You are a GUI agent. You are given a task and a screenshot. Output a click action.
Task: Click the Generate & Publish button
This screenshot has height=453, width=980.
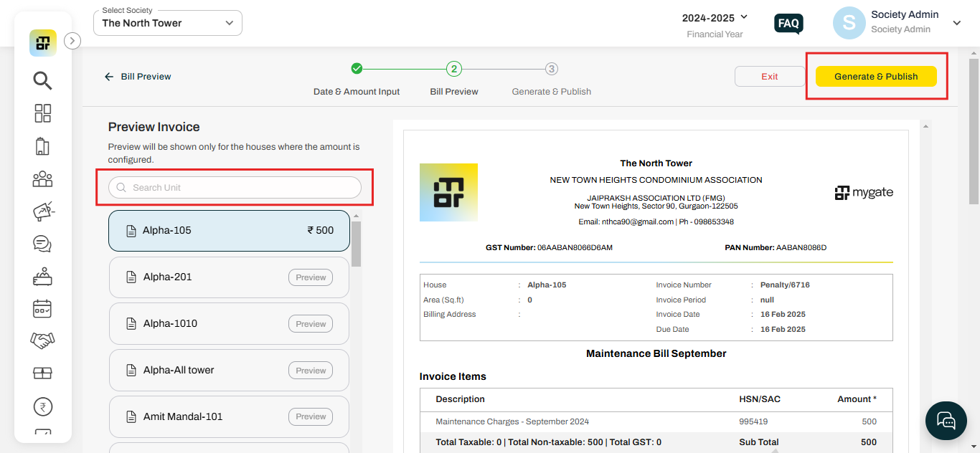[876, 76]
